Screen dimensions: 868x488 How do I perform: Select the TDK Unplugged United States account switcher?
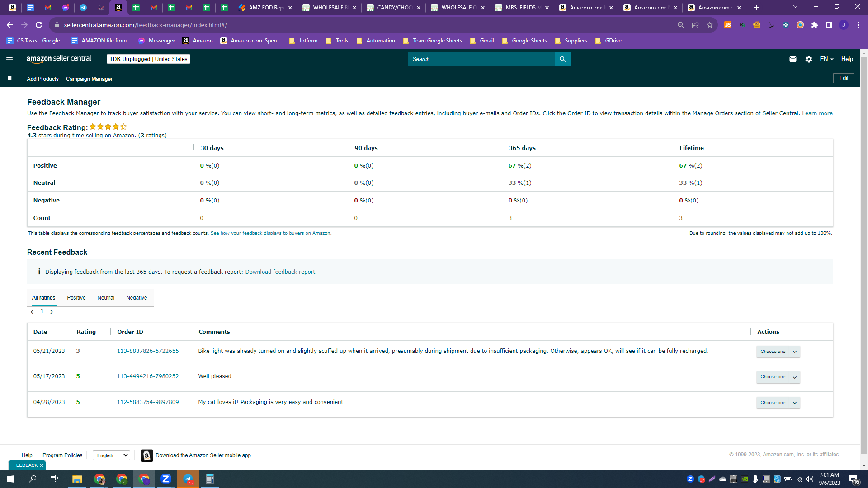(148, 59)
